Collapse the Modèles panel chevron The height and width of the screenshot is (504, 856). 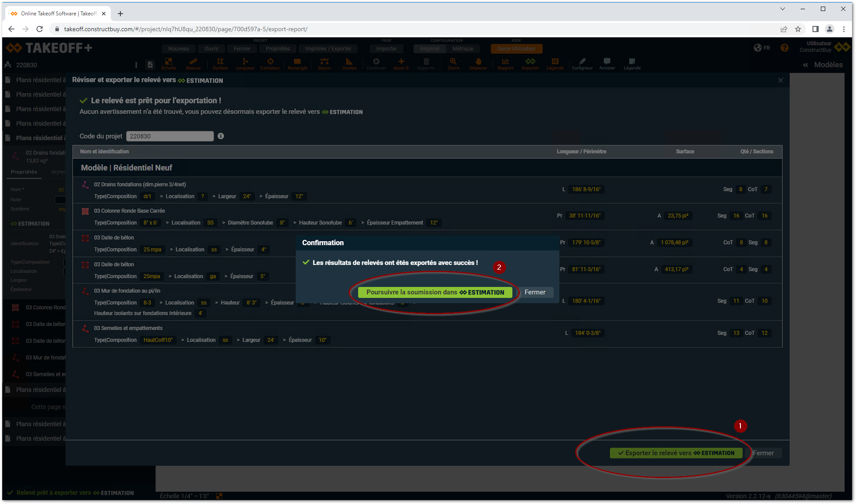[x=805, y=65]
